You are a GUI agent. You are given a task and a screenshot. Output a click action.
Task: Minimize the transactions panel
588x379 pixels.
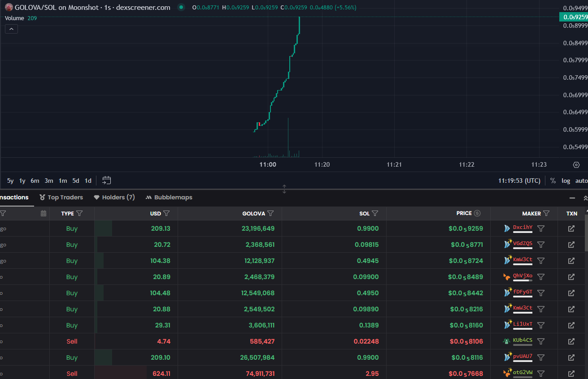572,198
